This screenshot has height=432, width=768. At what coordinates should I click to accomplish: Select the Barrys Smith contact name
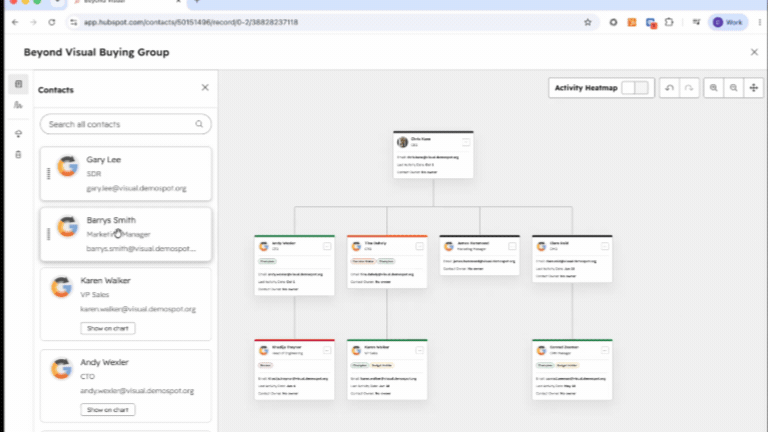(x=111, y=220)
